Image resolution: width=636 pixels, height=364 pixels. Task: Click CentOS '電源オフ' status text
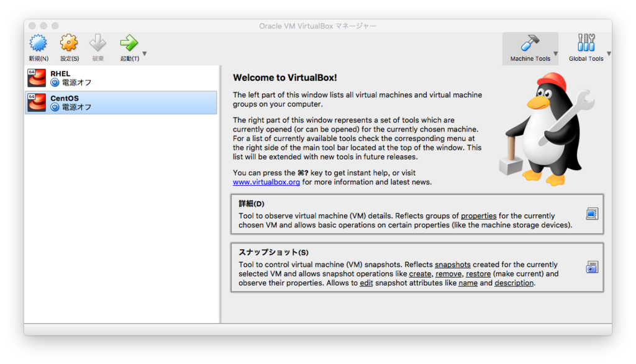[x=76, y=107]
